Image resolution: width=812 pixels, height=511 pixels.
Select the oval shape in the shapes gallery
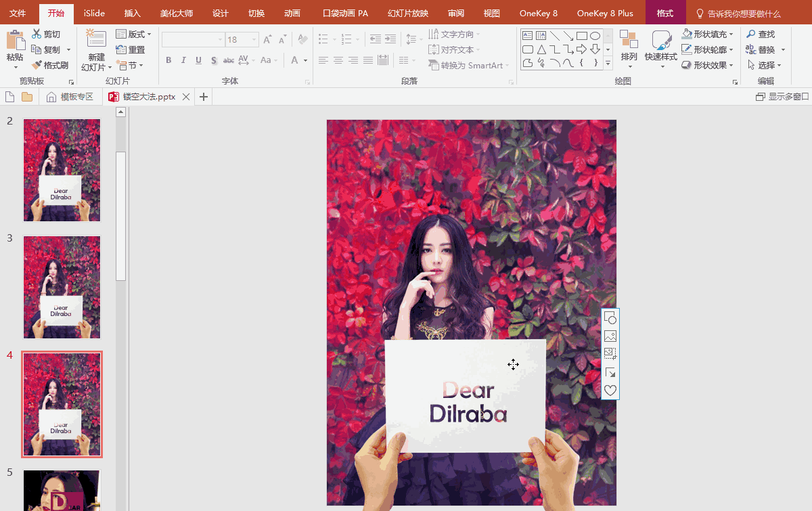[x=595, y=36]
